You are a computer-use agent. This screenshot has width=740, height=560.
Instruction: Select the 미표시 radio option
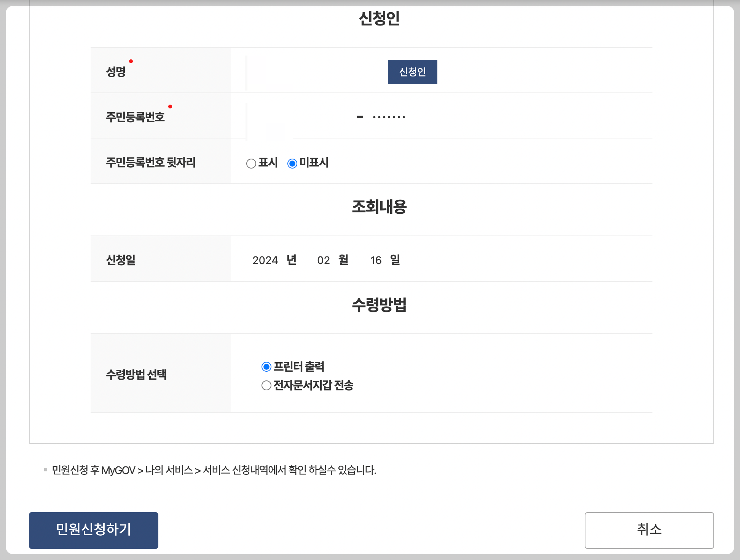(292, 164)
